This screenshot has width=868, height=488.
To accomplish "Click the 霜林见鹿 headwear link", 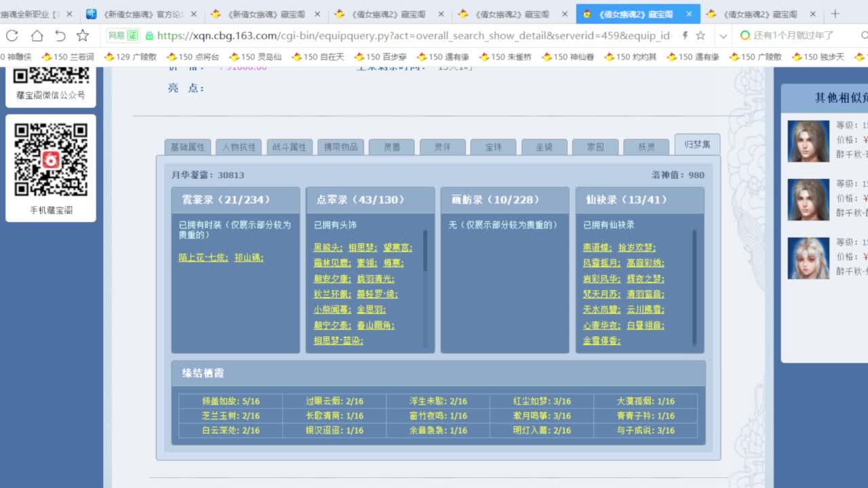I will (332, 263).
